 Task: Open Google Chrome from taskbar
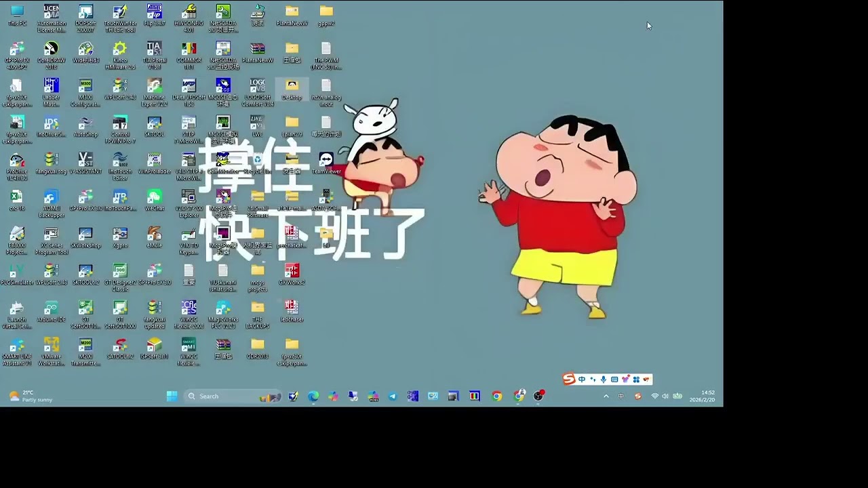pos(497,396)
